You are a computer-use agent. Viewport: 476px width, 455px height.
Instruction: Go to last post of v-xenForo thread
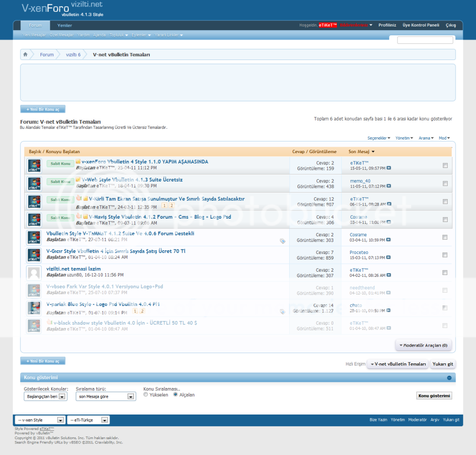[389, 168]
